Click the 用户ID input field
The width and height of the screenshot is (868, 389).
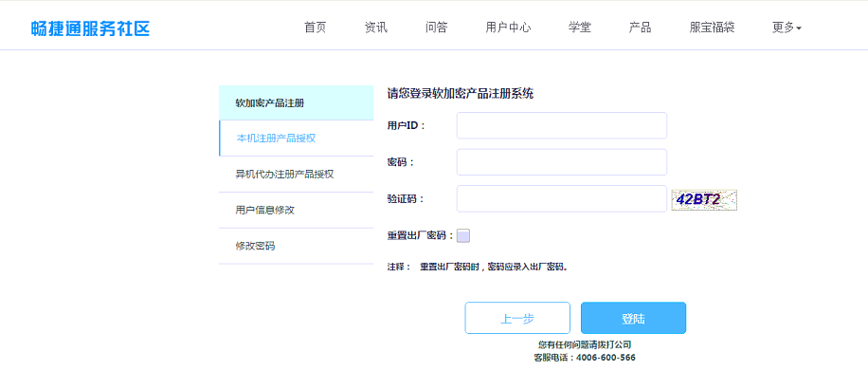[x=561, y=125]
